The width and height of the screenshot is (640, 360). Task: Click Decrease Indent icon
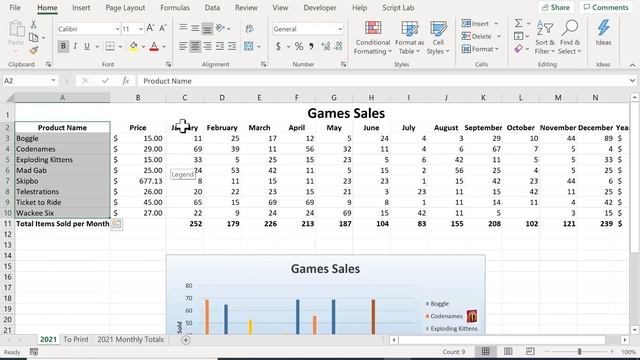click(220, 46)
